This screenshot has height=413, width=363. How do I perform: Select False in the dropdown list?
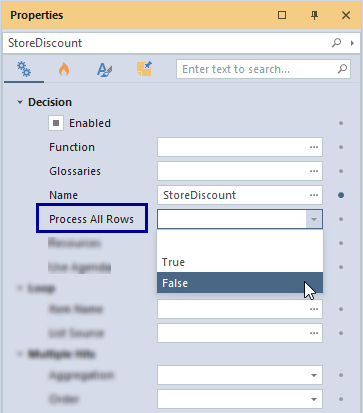240,283
